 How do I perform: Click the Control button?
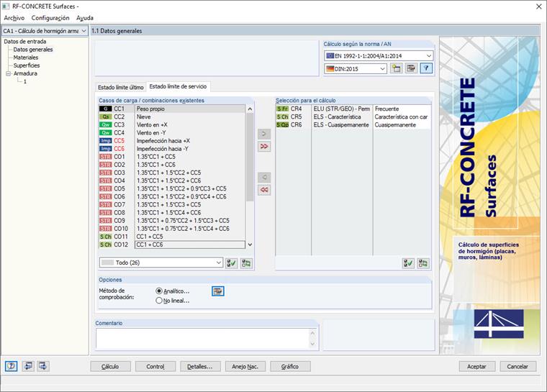click(x=155, y=367)
